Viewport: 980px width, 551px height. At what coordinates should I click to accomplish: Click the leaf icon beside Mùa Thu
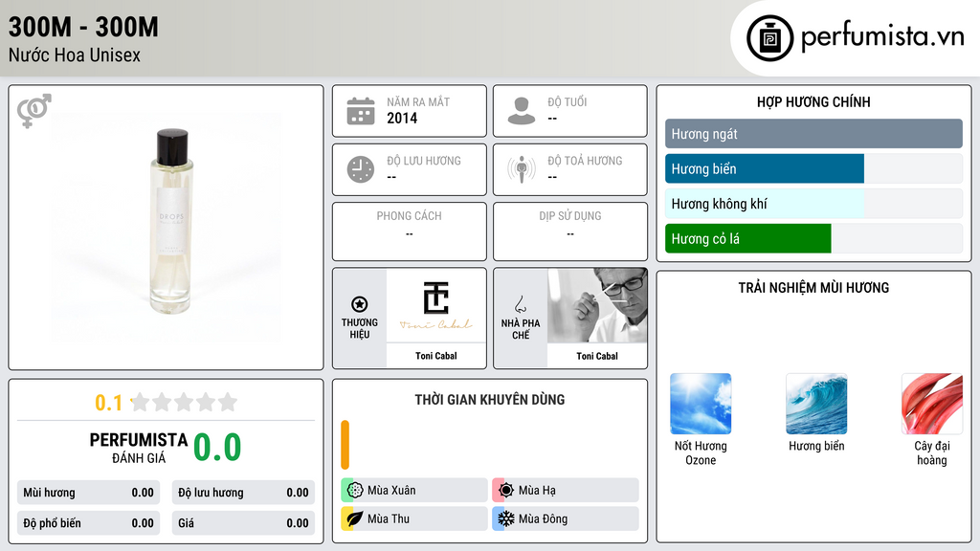point(355,518)
